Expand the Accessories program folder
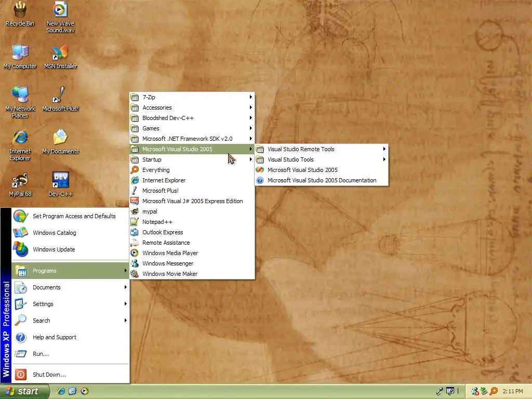This screenshot has width=532, height=399. pos(192,108)
